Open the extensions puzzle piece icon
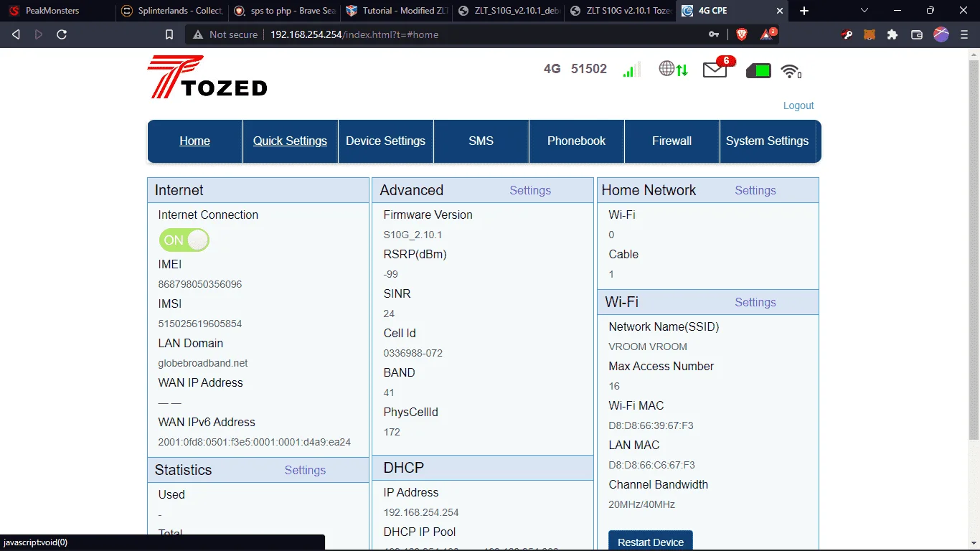 892,34
